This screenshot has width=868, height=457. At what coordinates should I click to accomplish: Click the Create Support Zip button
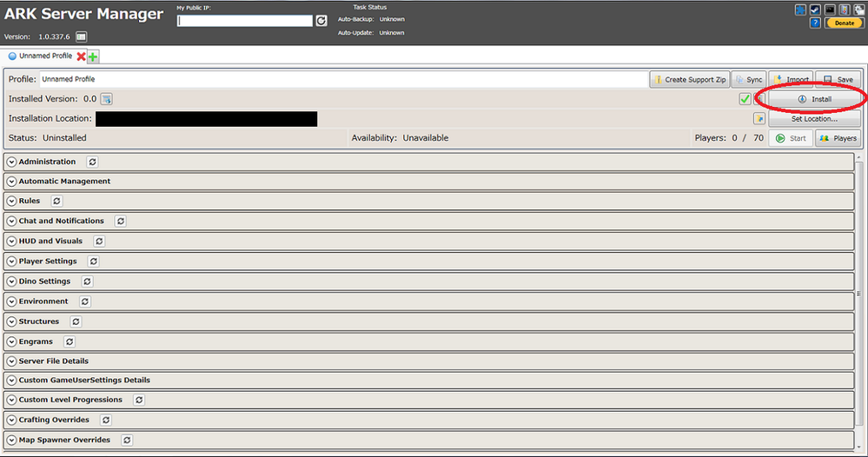690,79
